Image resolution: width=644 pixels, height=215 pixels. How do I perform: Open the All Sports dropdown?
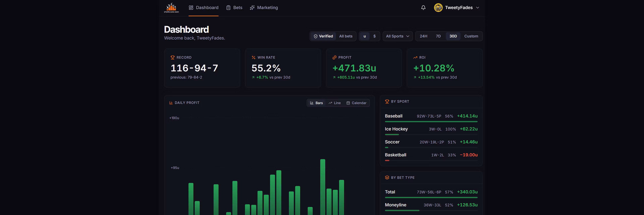coord(397,36)
